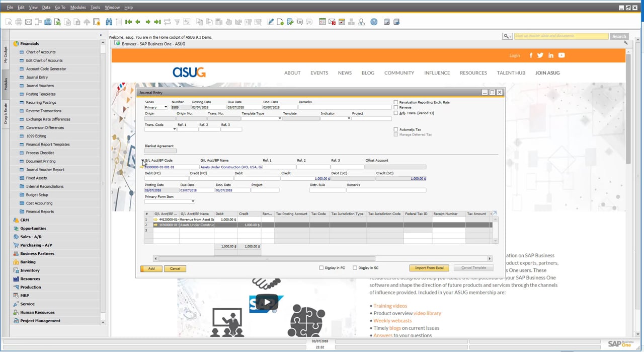Click Cancel in Journal Entry window
The width and height of the screenshot is (644, 352).
coord(175,268)
